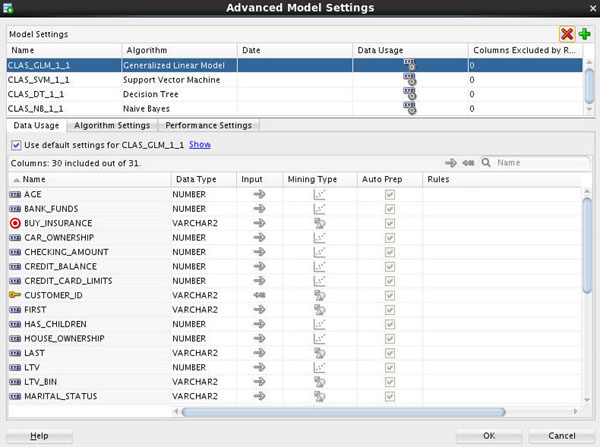This screenshot has height=447, width=600.
Task: Uncheck Use default settings for CLAS_GLM_1_1
Action: 16,145
